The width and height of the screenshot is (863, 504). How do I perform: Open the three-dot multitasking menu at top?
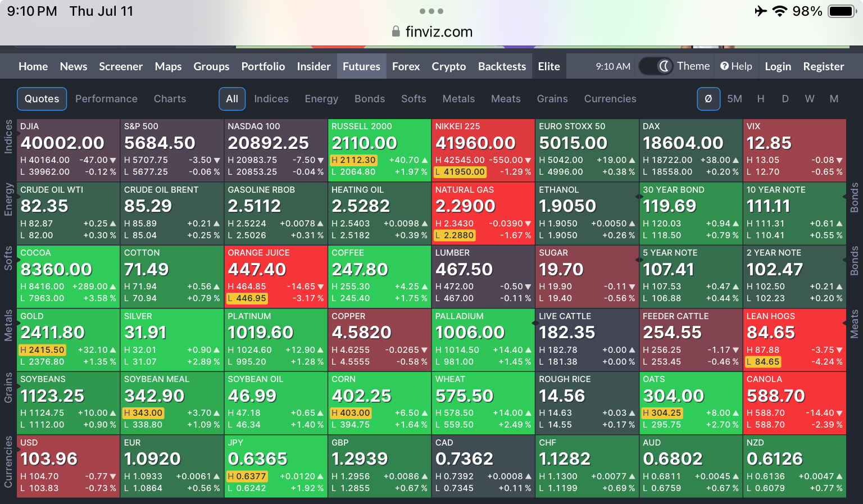click(x=431, y=11)
